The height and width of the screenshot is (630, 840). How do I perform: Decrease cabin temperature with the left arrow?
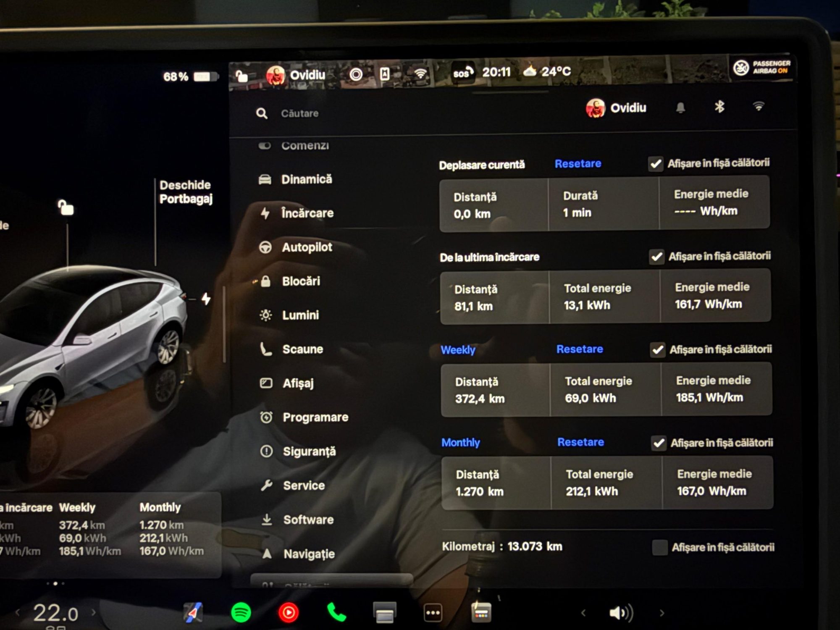point(18,613)
